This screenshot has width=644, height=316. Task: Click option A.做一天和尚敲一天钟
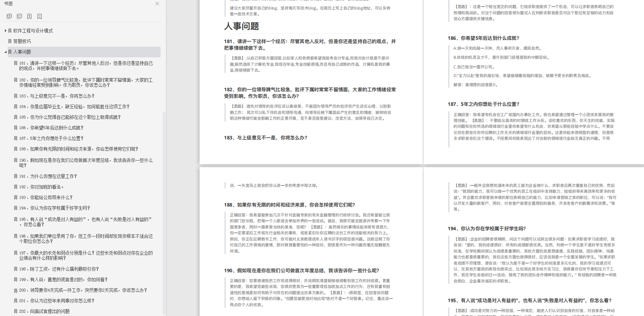(x=498, y=48)
